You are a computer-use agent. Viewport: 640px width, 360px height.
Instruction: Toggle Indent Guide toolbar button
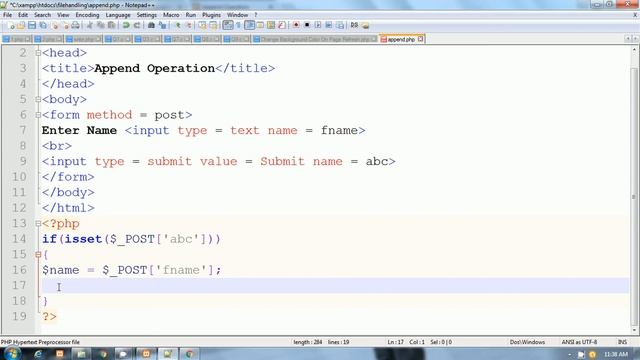249,25
